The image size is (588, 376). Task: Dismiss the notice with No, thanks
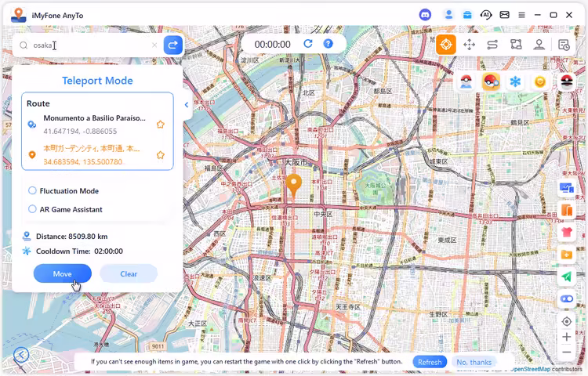(x=474, y=362)
